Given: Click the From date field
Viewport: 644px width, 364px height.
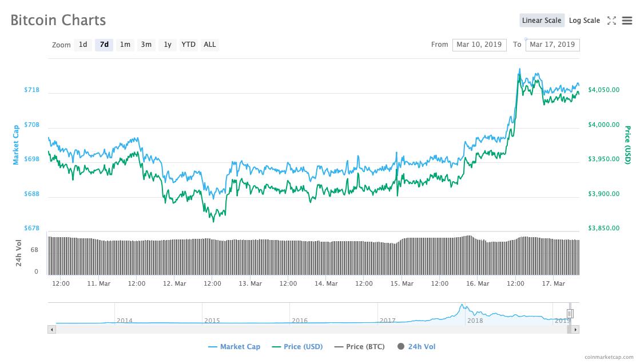Looking at the screenshot, I should tap(479, 45).
